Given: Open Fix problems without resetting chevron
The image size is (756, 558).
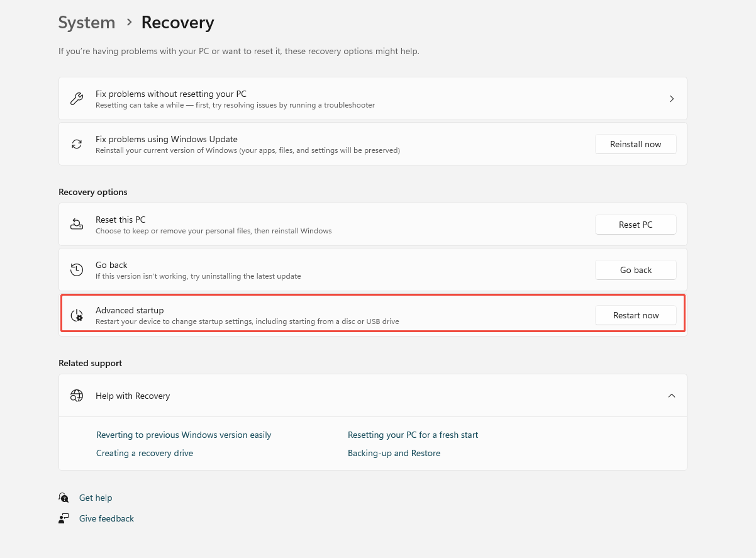Looking at the screenshot, I should (671, 99).
